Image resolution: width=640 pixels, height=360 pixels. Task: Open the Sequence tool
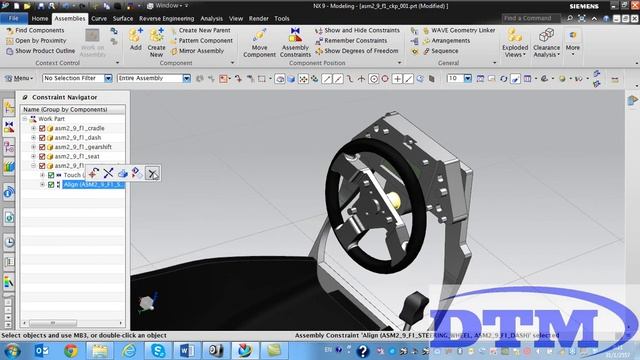pos(440,51)
